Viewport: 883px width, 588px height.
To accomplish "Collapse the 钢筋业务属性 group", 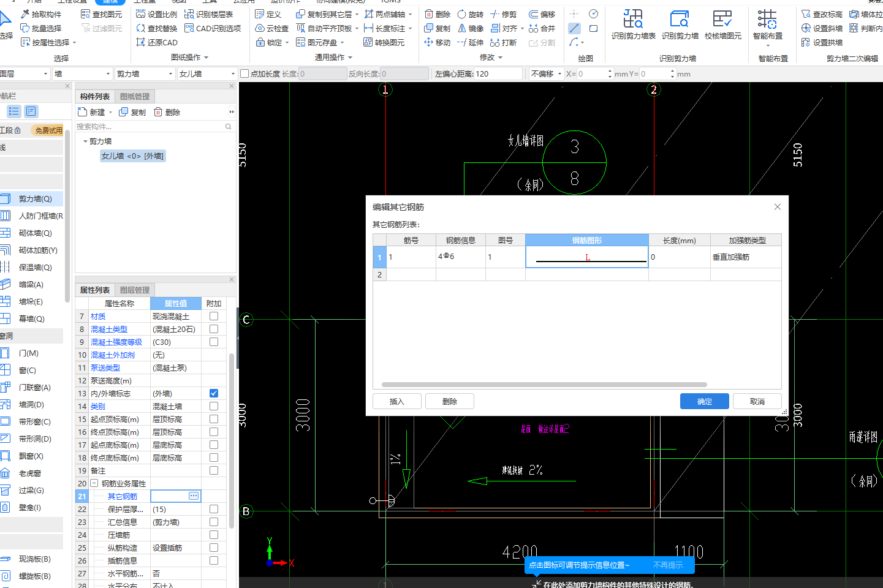I will coord(94,483).
